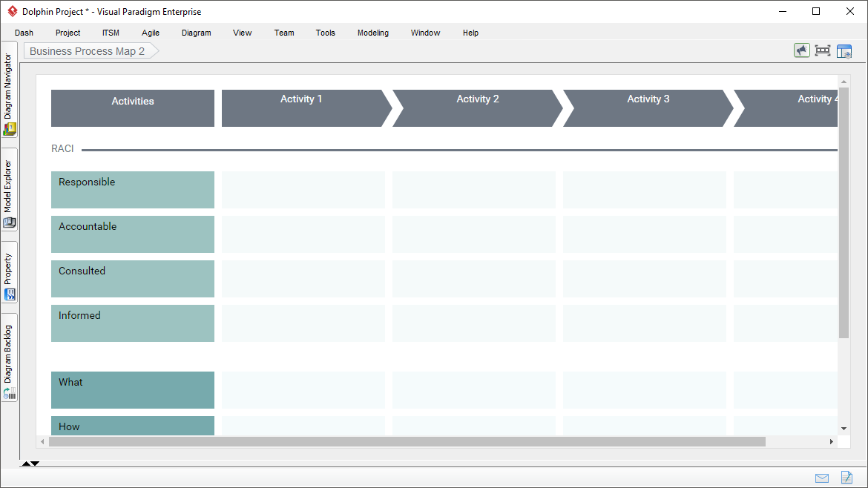Click the panel settings icon at top right
The width and height of the screenshot is (868, 488).
click(844, 51)
